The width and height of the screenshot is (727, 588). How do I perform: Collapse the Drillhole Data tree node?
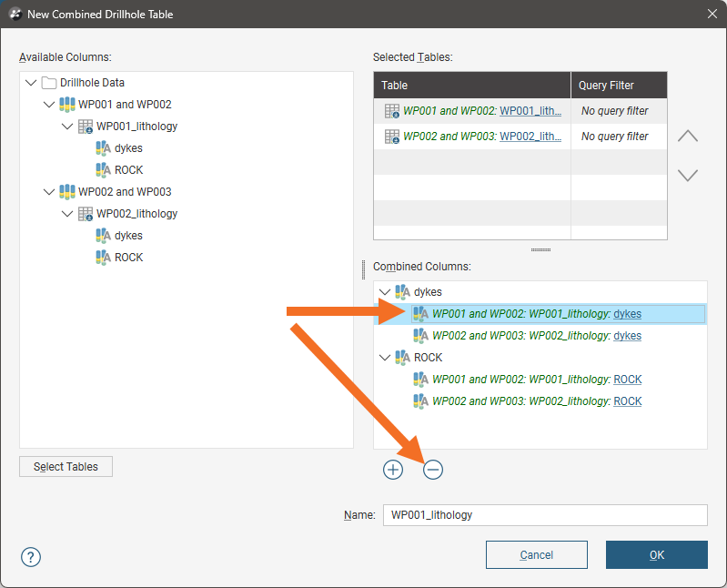(x=32, y=83)
